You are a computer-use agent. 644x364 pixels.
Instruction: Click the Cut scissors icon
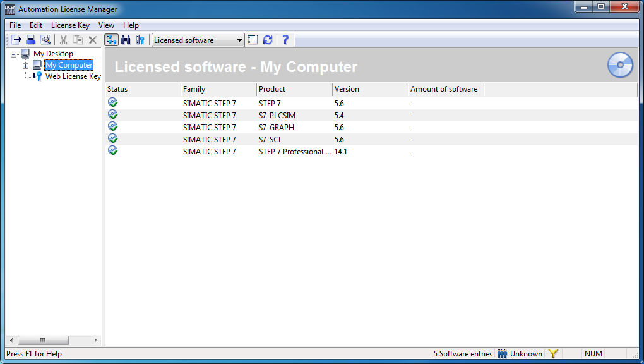[63, 40]
